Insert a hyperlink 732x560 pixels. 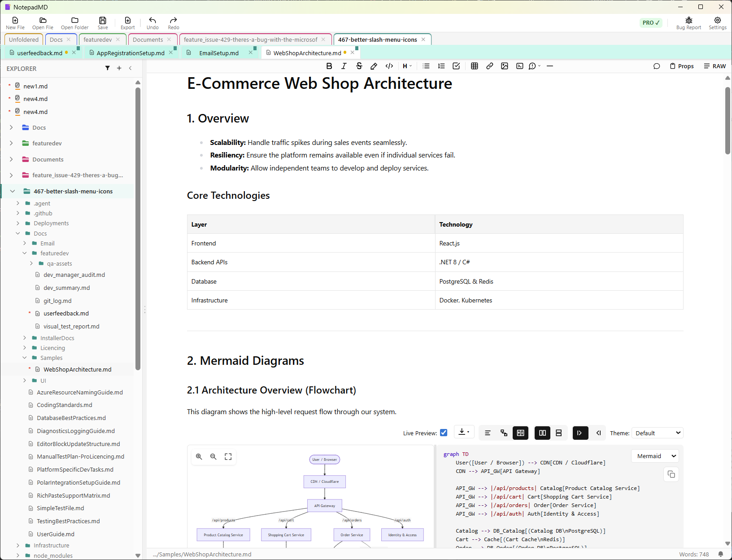coord(490,66)
